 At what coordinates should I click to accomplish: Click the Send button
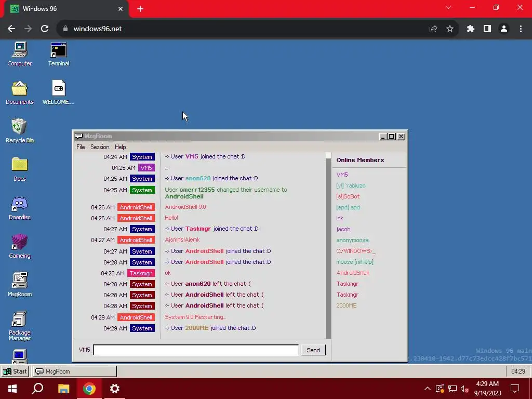(x=313, y=350)
